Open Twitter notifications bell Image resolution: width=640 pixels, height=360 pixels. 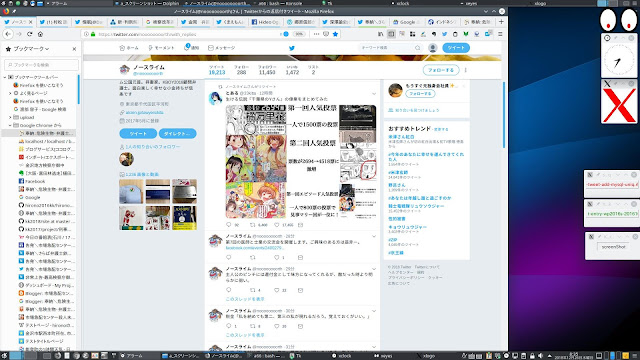191,47
